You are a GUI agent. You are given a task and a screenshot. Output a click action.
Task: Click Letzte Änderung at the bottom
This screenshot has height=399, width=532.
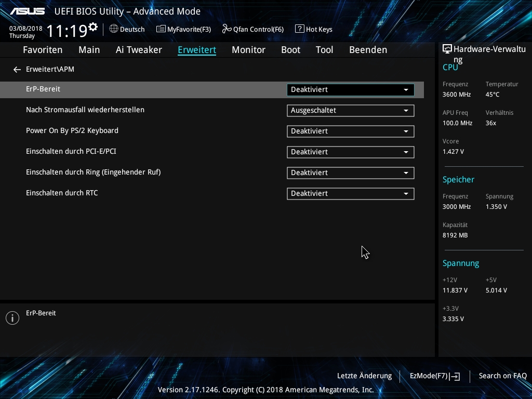(364, 376)
